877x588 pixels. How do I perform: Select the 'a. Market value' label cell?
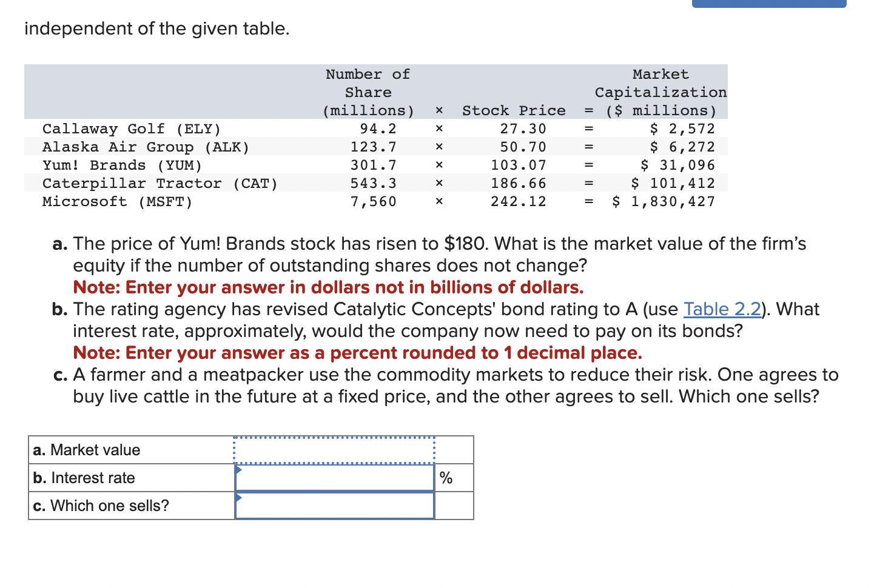[132, 450]
